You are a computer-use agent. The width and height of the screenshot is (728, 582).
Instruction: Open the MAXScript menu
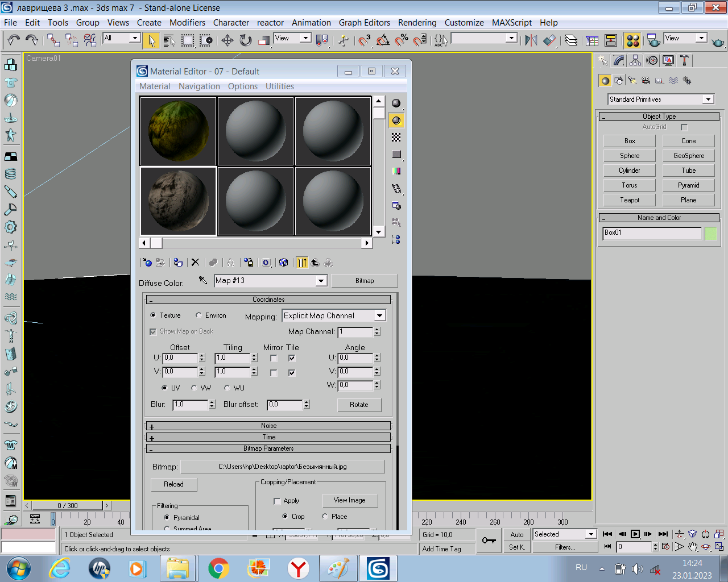click(x=511, y=23)
